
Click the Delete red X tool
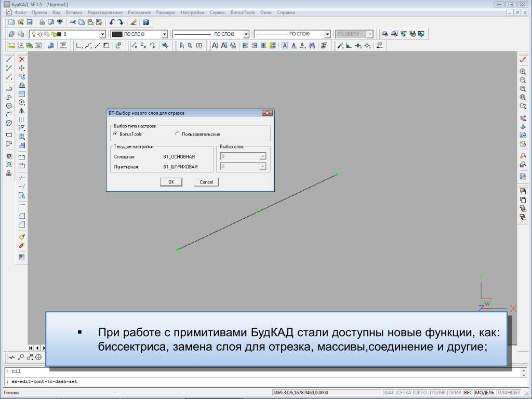tap(22, 59)
